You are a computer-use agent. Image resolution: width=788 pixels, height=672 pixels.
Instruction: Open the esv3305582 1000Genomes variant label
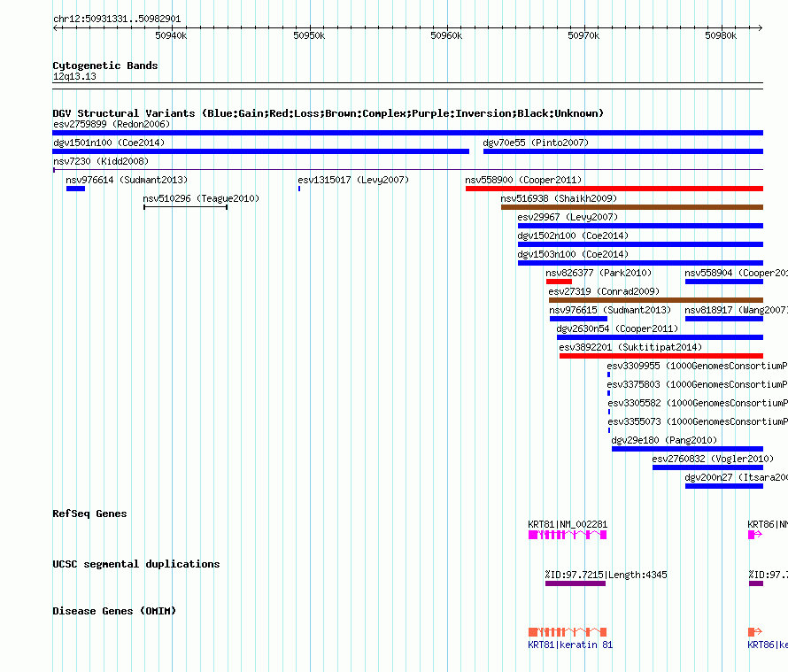click(x=698, y=403)
